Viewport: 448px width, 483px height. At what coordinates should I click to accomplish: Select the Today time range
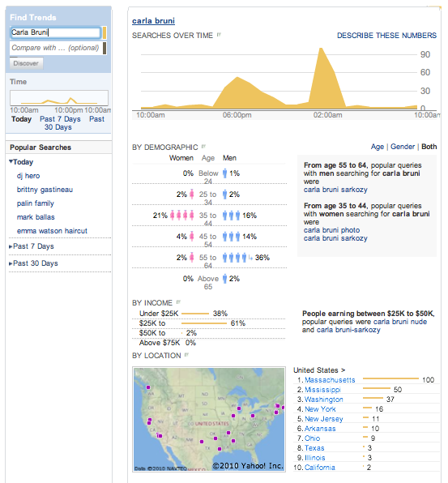click(21, 119)
